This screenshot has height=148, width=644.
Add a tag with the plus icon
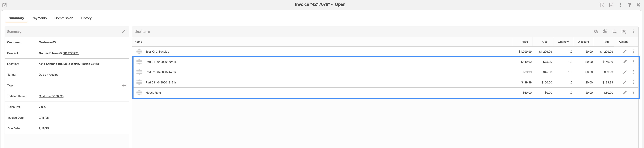tap(124, 85)
